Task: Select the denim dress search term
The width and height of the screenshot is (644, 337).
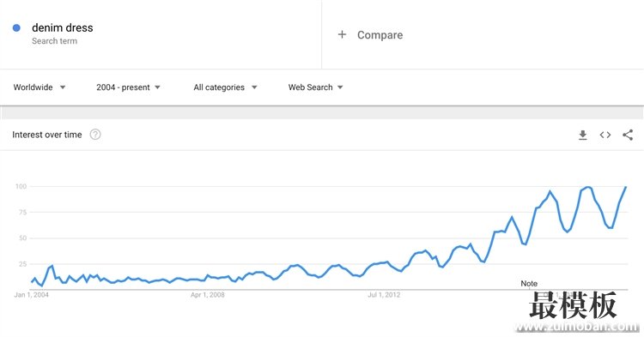Action: pyautogui.click(x=63, y=28)
